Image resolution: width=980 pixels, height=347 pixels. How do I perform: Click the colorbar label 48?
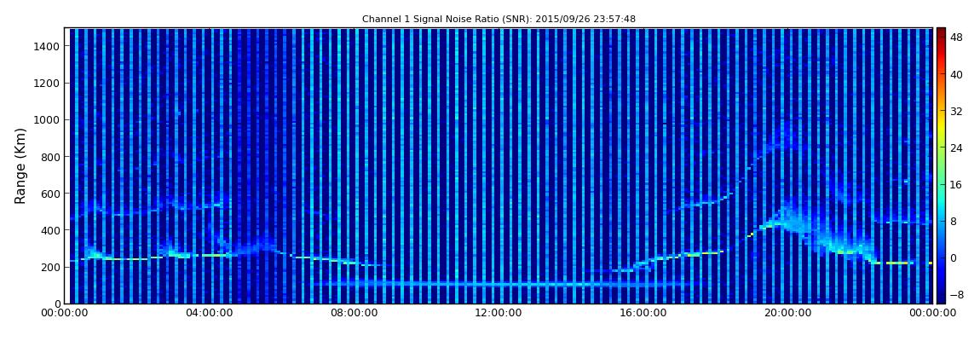956,38
